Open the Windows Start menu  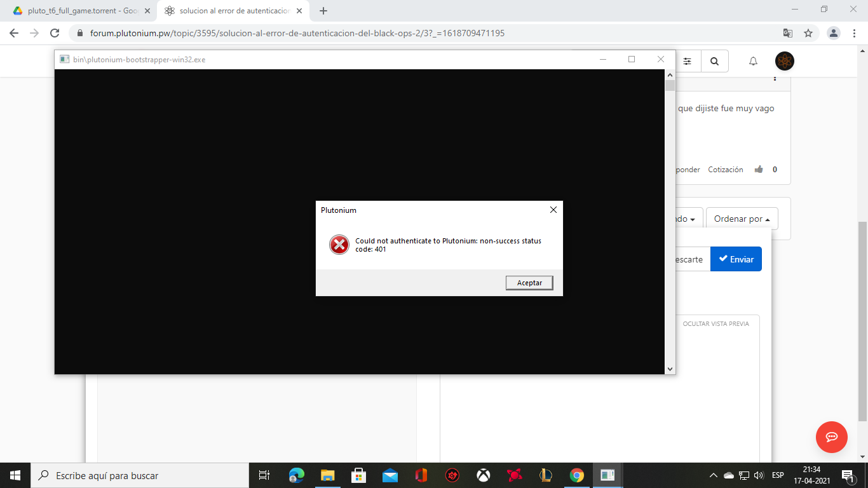click(x=15, y=475)
